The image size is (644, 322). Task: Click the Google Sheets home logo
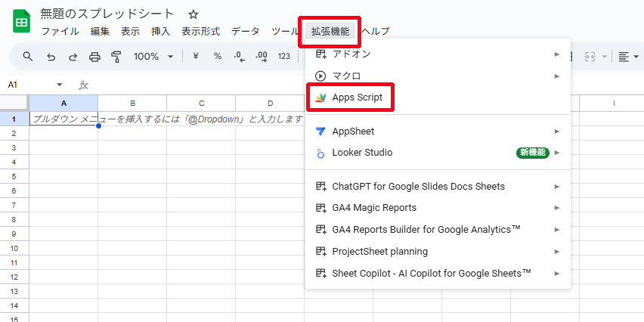tap(22, 22)
